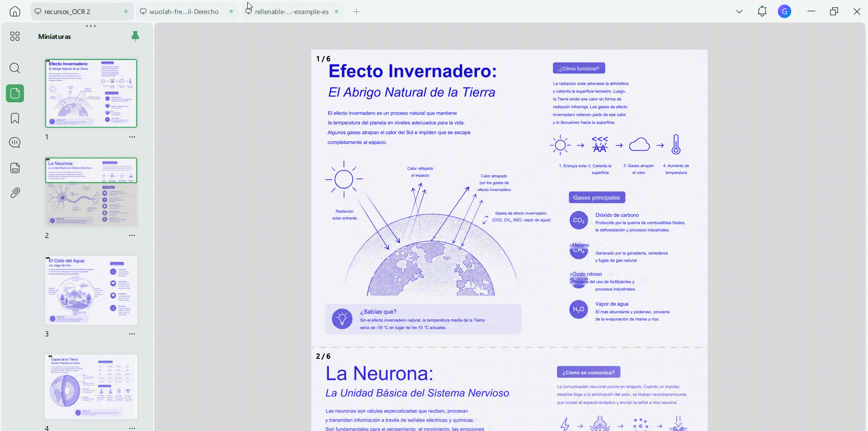Select the page 2 La Neurona thumbnail
The height and width of the screenshot is (431, 868).
(x=91, y=192)
